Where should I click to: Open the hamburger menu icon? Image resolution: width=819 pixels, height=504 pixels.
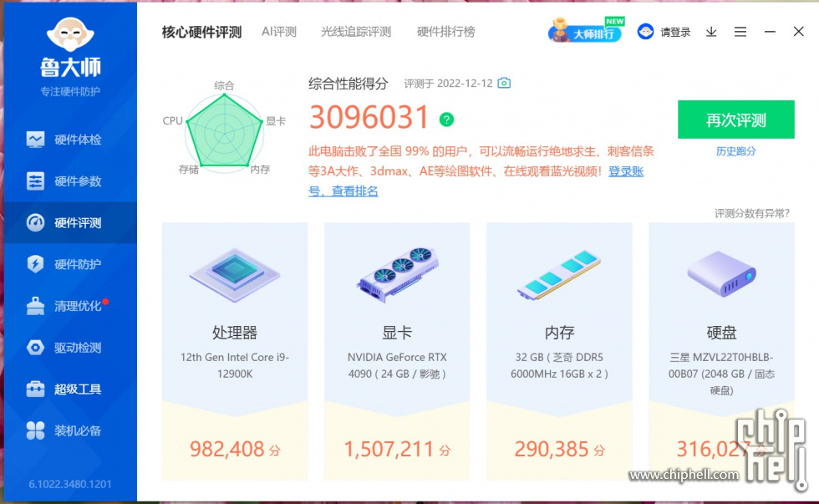740,32
